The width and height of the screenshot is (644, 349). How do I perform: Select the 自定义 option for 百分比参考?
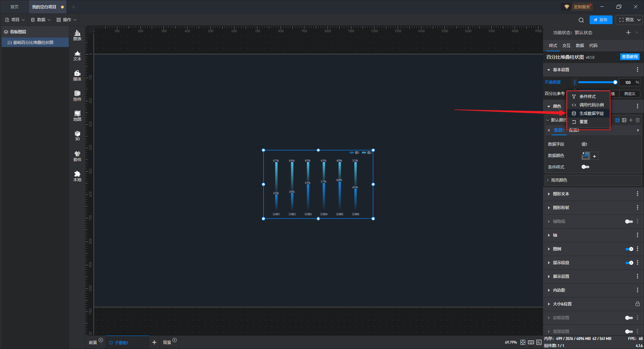tap(630, 94)
